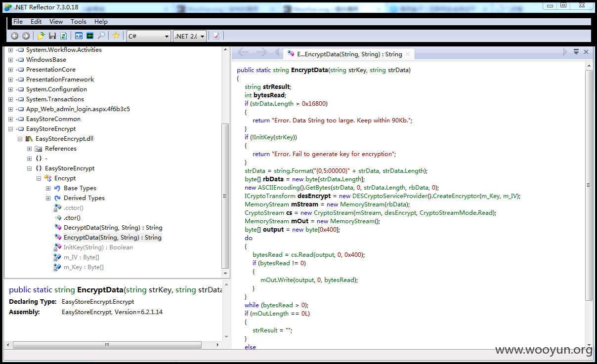Image resolution: width=597 pixels, height=364 pixels.
Task: Follow the ICryptoTransform link in code
Action: point(270,196)
